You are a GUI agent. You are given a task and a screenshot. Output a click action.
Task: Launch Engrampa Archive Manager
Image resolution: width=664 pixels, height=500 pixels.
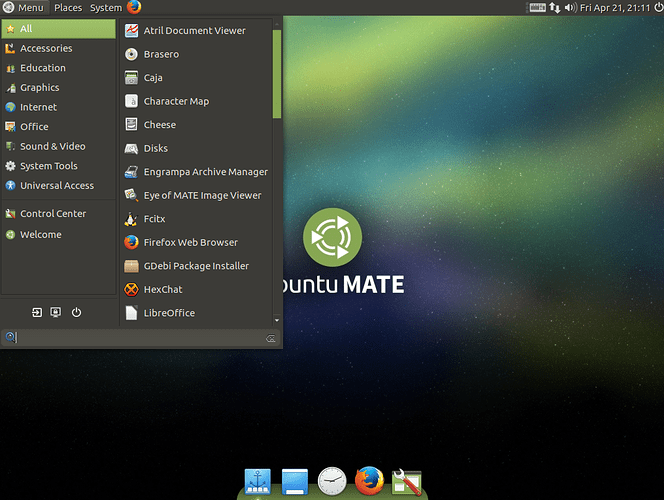(x=196, y=172)
